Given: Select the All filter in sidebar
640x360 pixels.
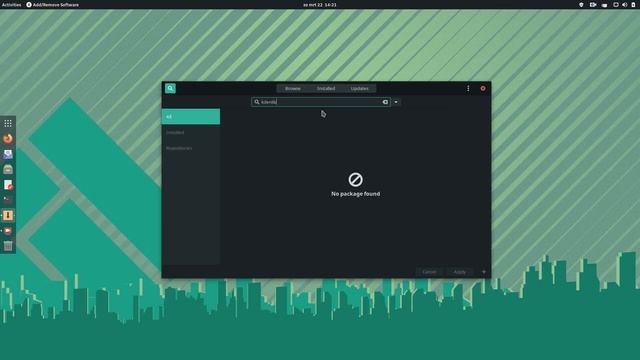Looking at the screenshot, I should click(191, 117).
